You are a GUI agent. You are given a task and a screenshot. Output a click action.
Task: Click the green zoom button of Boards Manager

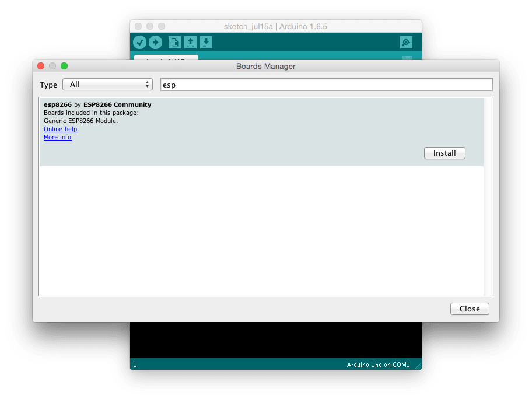(x=64, y=66)
